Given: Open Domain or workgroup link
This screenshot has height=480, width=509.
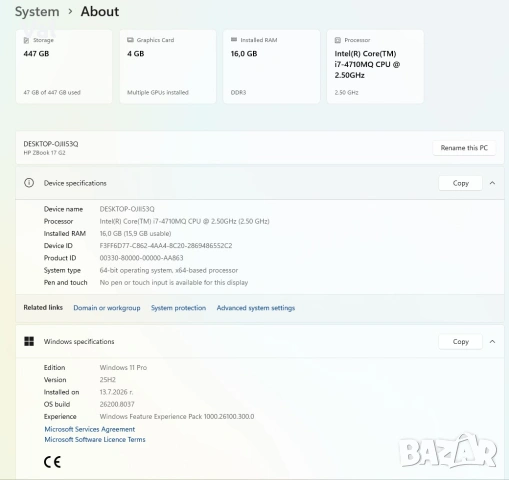Looking at the screenshot, I should [107, 308].
